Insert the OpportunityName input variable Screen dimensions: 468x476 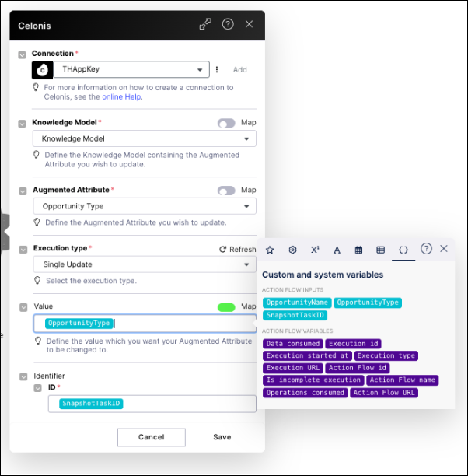[297, 303]
